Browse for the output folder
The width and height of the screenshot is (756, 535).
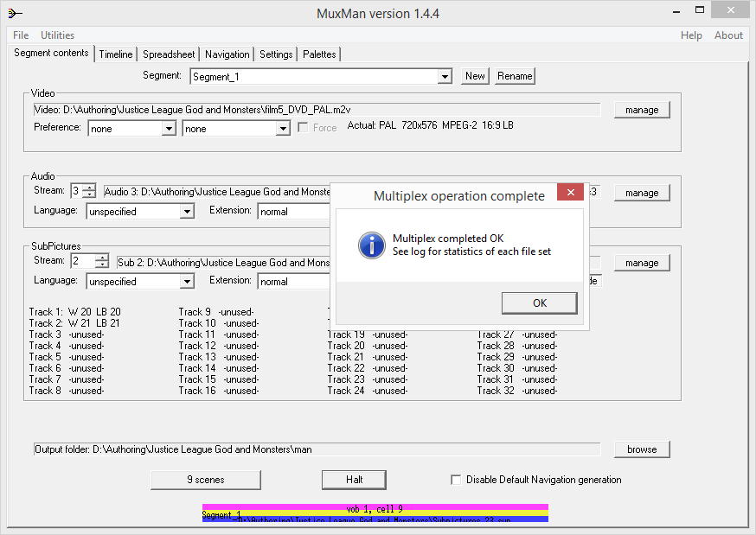click(642, 449)
